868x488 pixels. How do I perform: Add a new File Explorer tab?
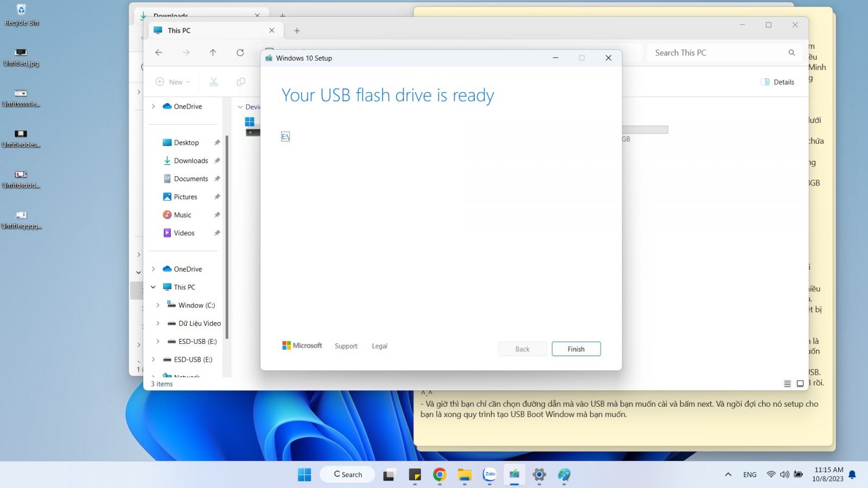pyautogui.click(x=297, y=31)
